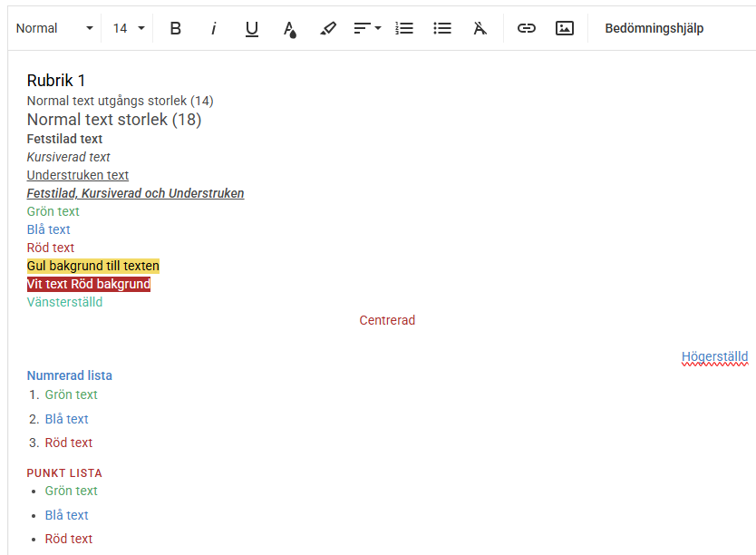Insert a numbered list
Viewport: 756px width, 555px height.
click(404, 28)
